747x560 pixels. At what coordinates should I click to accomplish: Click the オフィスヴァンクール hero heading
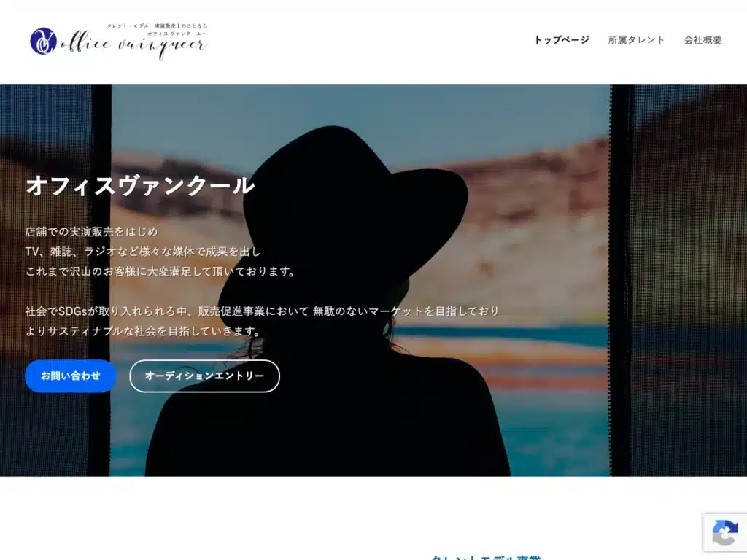coord(140,186)
